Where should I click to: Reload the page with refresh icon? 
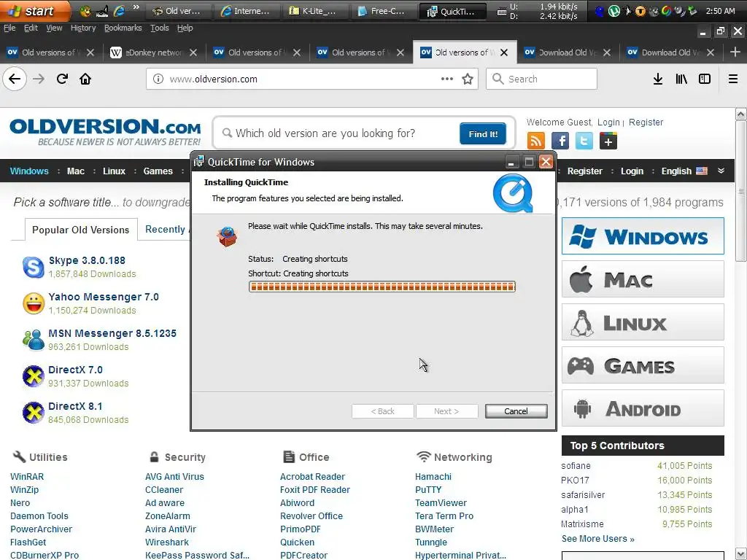(x=62, y=79)
